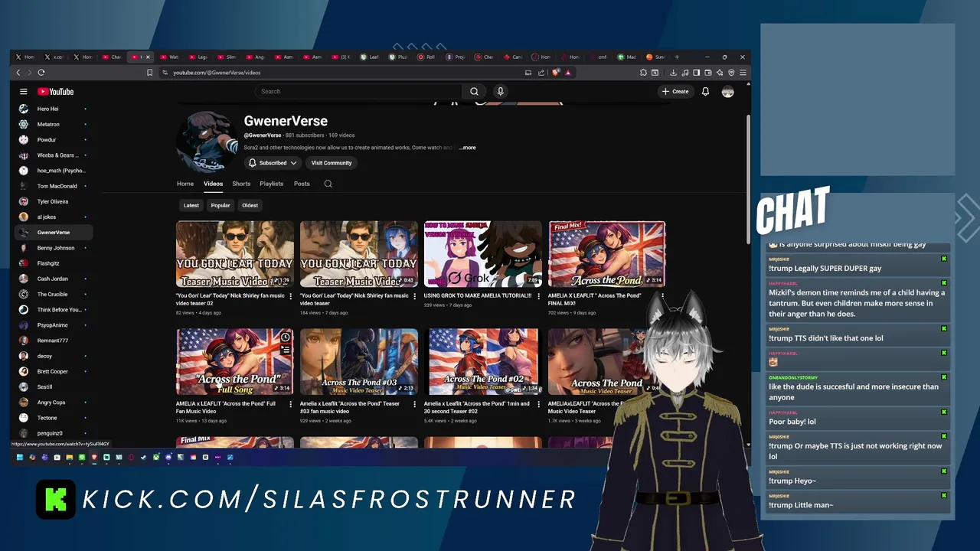980x551 pixels.
Task: Switch to channel Shorts tab
Action: tap(241, 184)
